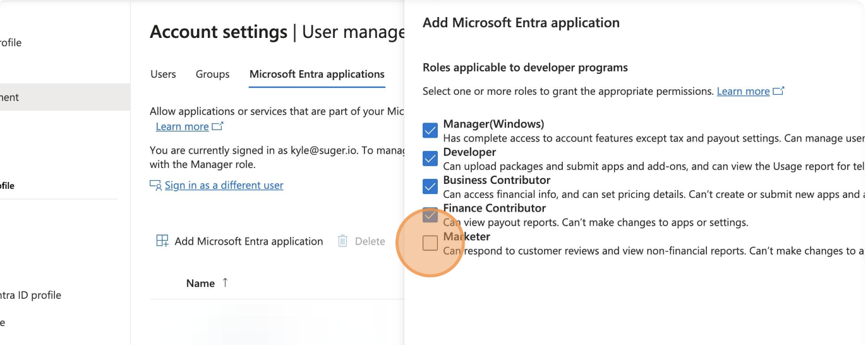Click the Manager(Windows) role label
This screenshot has width=868, height=345.
pyautogui.click(x=493, y=124)
